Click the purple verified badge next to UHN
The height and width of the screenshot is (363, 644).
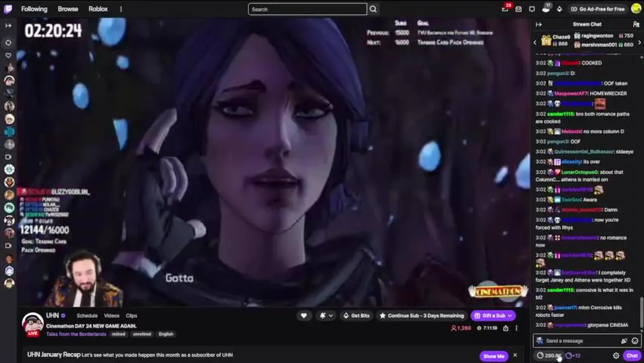[63, 316]
